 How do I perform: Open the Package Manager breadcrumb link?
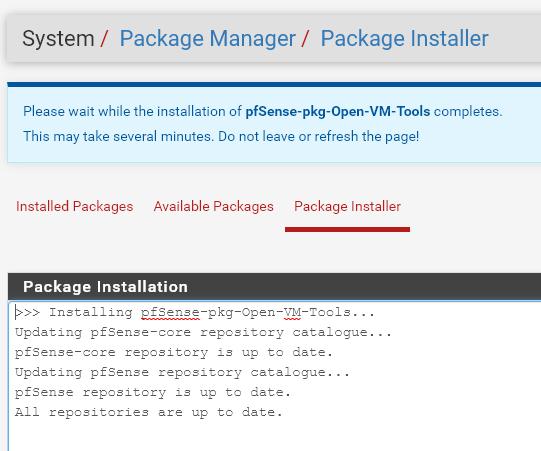point(207,38)
